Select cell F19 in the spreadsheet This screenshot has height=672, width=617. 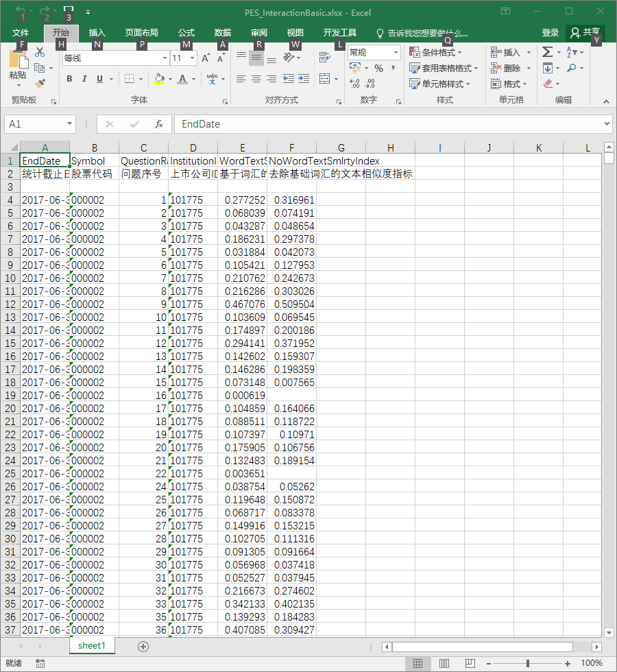(x=292, y=396)
